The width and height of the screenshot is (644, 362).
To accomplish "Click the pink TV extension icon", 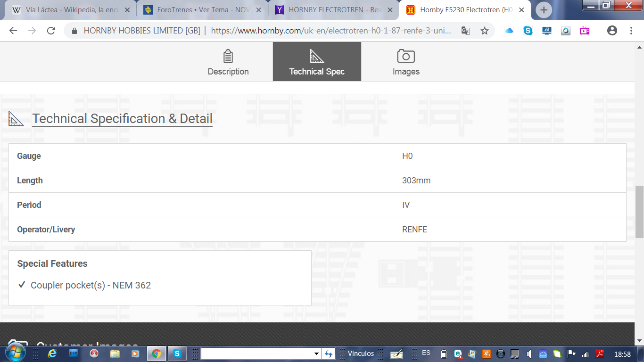I will 585,31.
